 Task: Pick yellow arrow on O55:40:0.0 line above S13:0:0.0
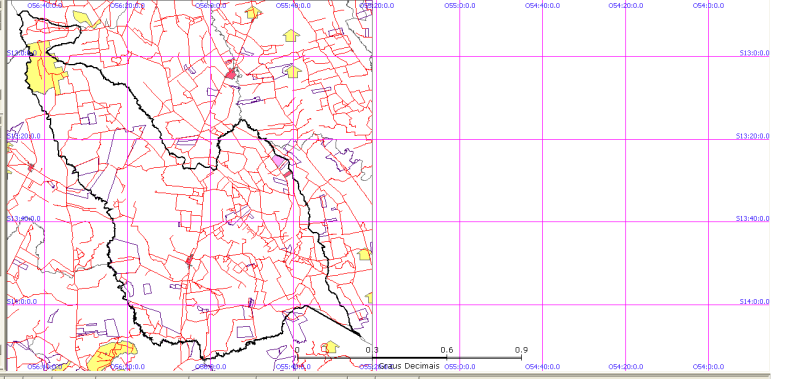click(x=291, y=35)
